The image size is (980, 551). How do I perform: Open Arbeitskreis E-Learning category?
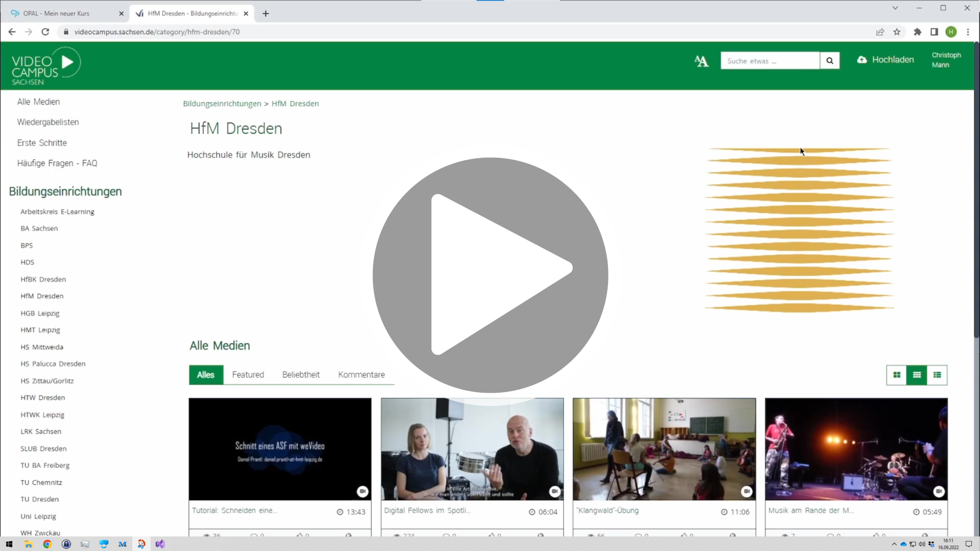coord(57,211)
